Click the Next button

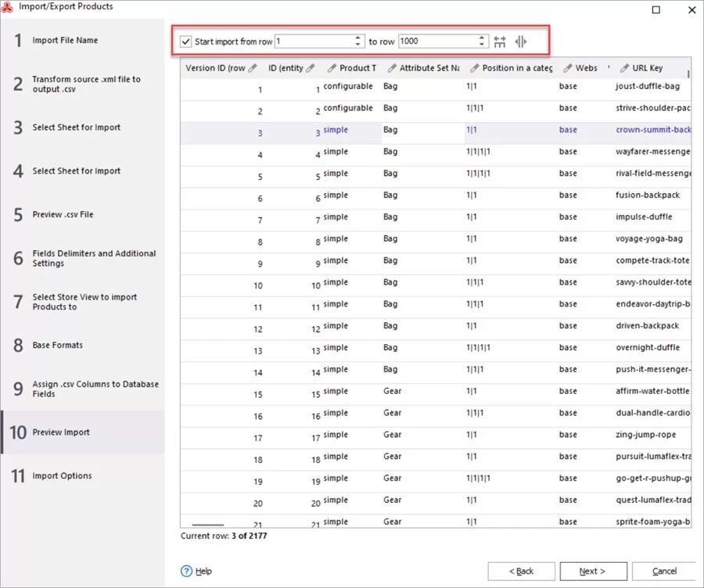tap(593, 571)
